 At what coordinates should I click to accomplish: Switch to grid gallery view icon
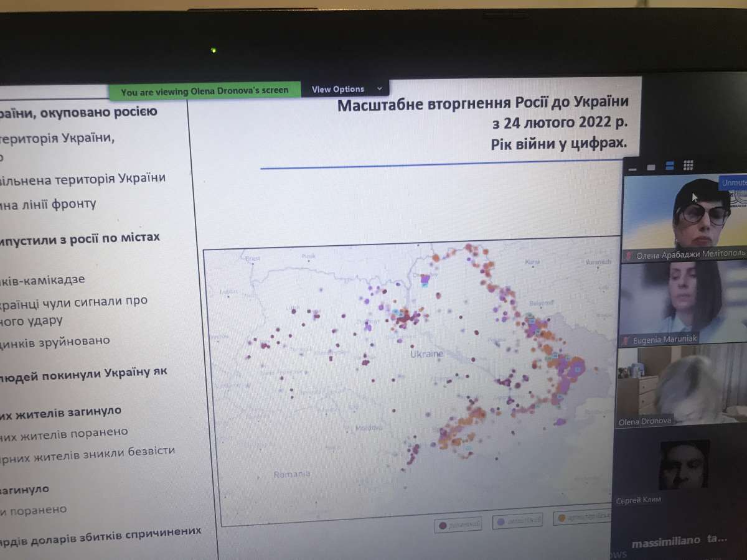point(688,165)
